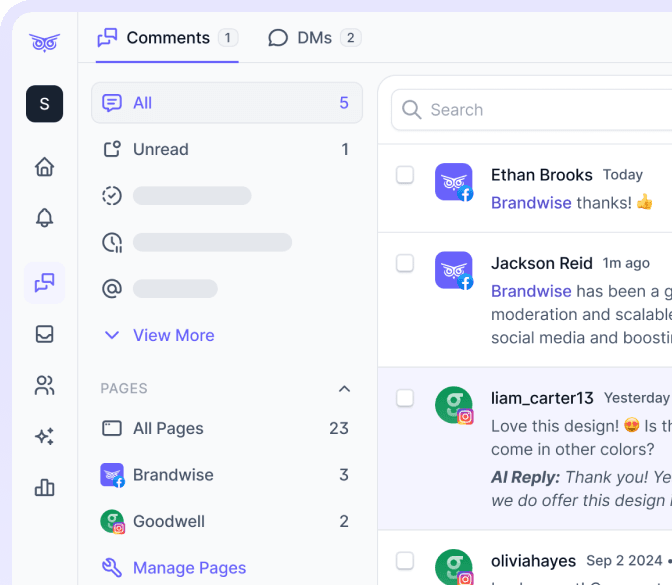
Task: Open the AI sparkles icon
Action: coord(44,436)
